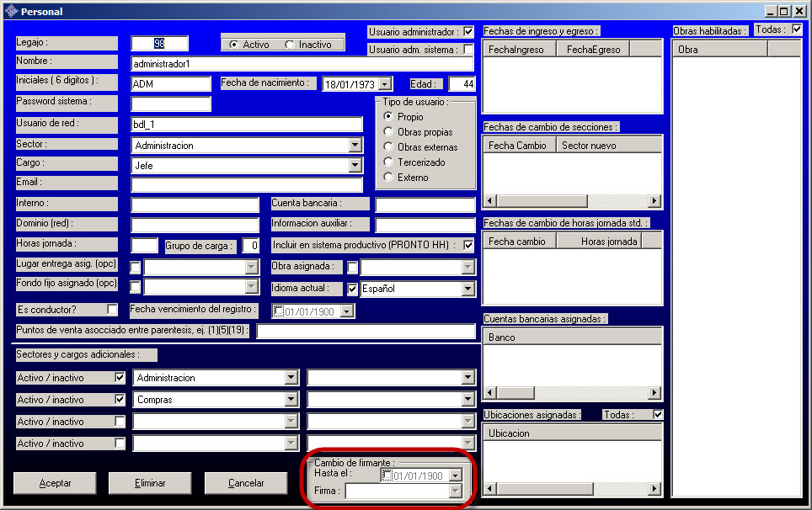Choose Obras externas user type

(388, 147)
